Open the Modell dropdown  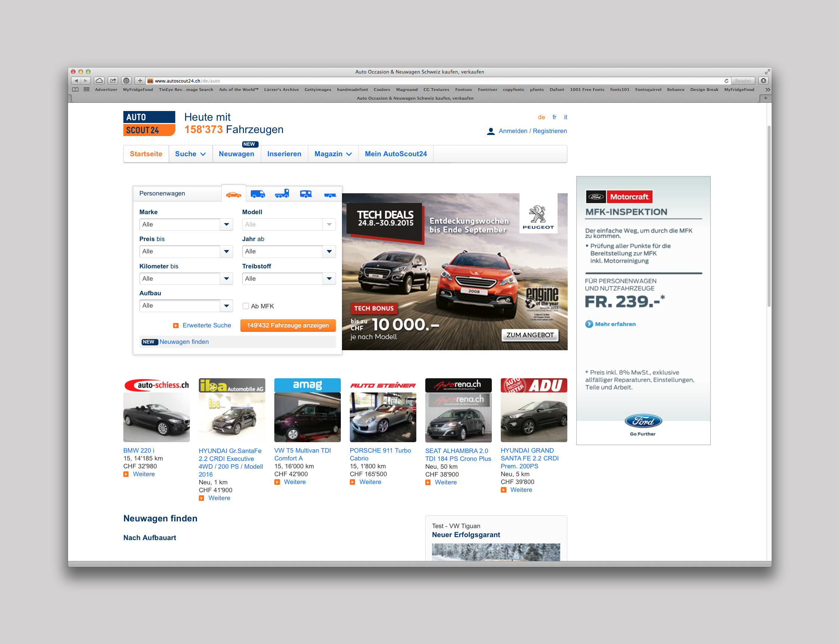pos(289,225)
